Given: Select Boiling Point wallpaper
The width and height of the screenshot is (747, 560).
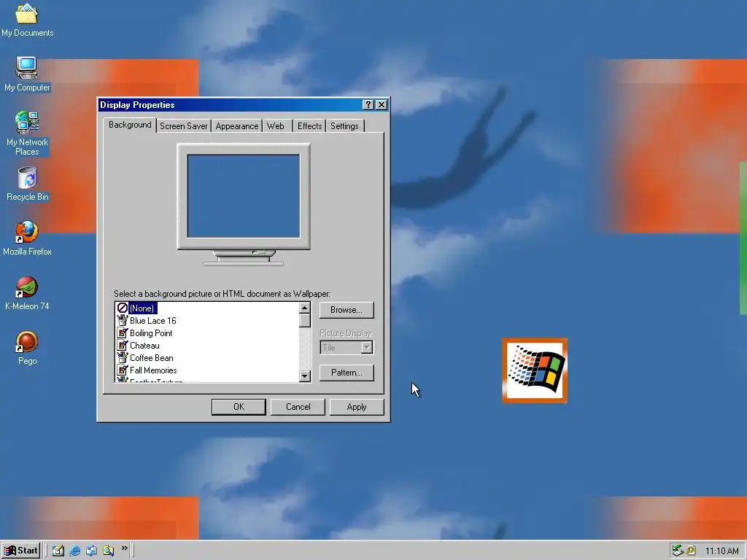Looking at the screenshot, I should 151,332.
